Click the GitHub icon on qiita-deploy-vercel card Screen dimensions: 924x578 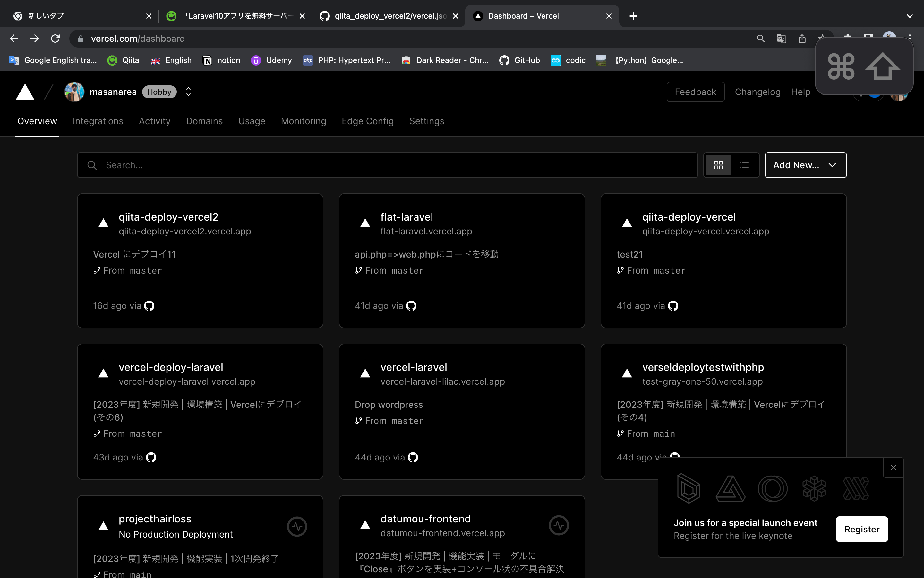673,306
